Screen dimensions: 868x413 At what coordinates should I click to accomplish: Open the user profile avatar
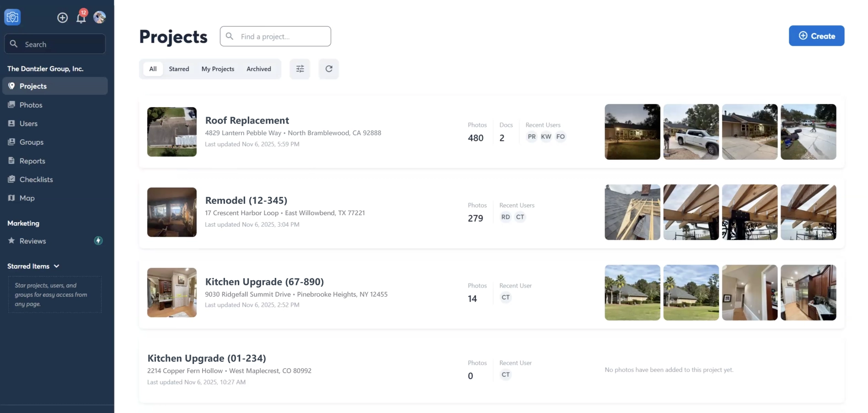[100, 17]
